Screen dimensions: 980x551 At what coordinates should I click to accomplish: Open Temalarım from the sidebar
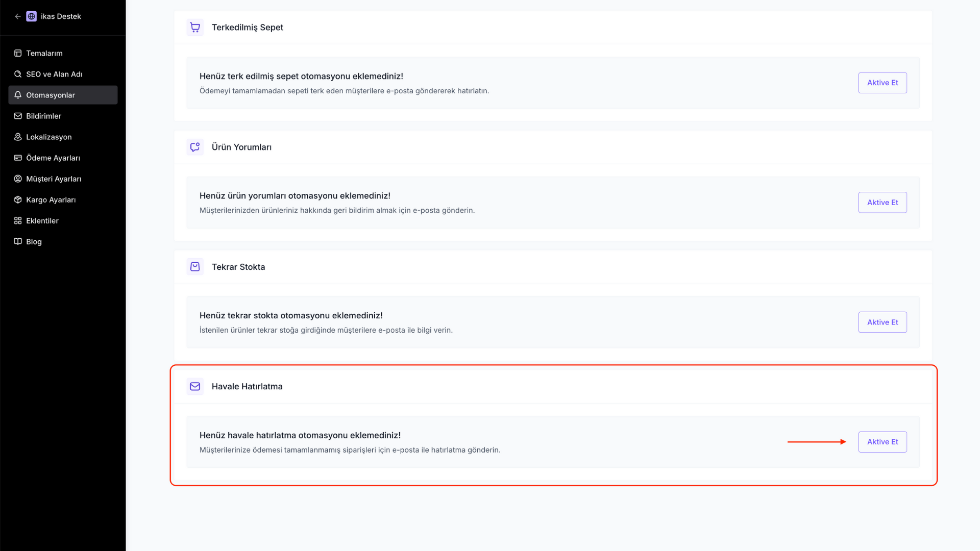click(63, 53)
